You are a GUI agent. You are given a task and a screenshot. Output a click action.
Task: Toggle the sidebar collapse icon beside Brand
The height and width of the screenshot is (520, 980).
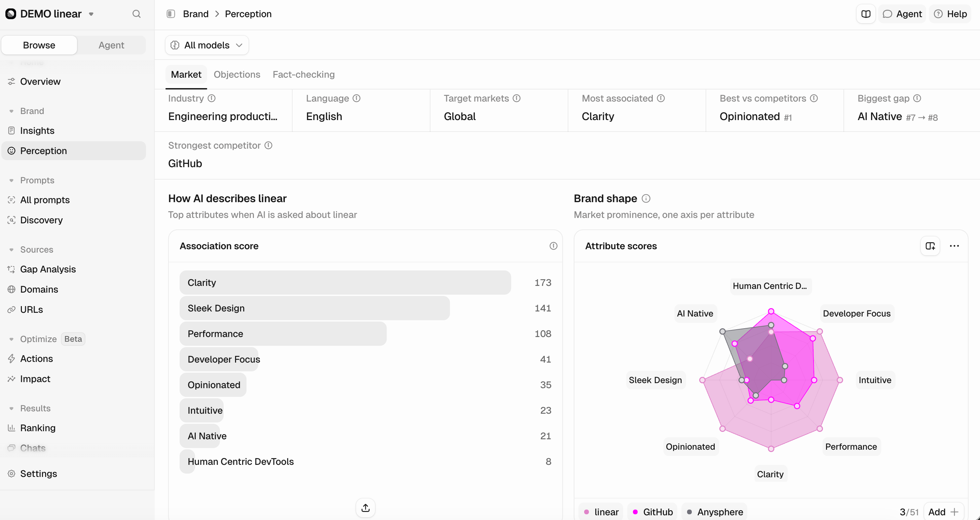click(171, 14)
